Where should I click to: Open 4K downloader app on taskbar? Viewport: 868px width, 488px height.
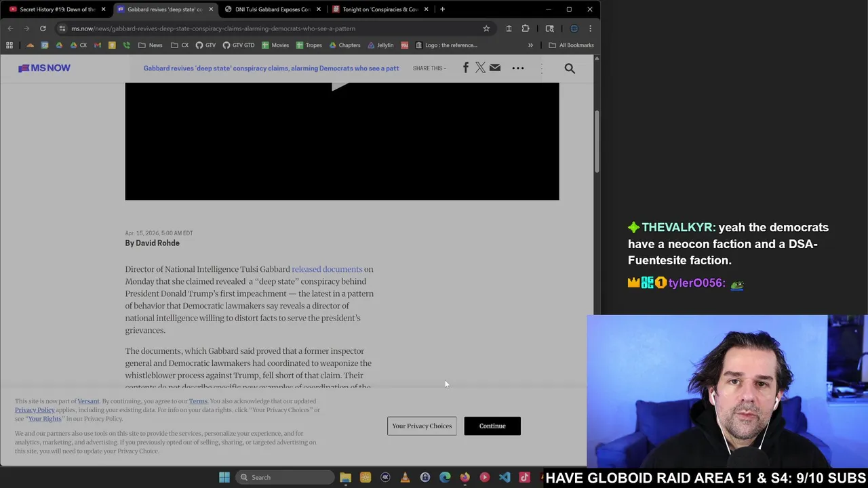click(x=385, y=477)
